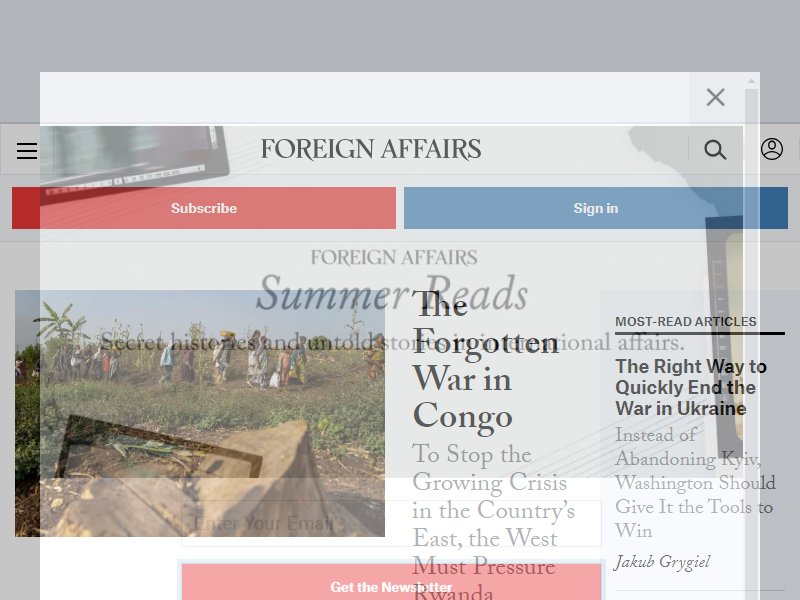Image resolution: width=800 pixels, height=600 pixels.
Task: Open The Right Way to Quickly End article
Action: tap(691, 387)
